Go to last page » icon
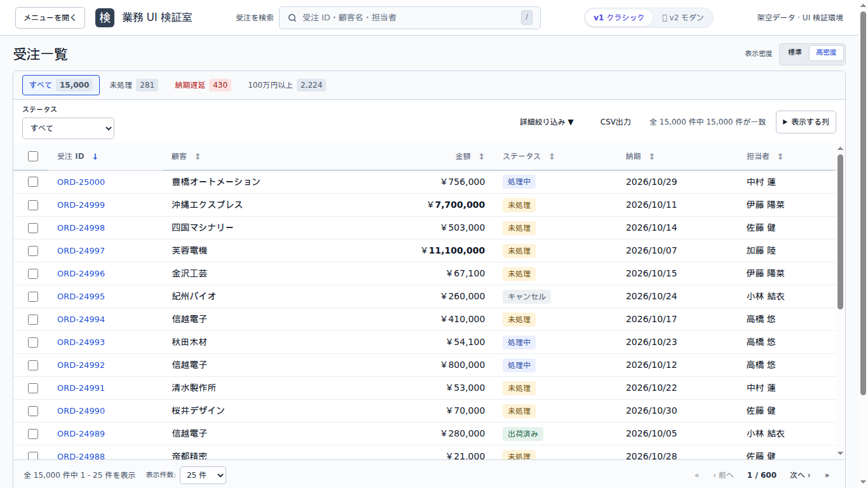868x488 pixels. tap(827, 475)
